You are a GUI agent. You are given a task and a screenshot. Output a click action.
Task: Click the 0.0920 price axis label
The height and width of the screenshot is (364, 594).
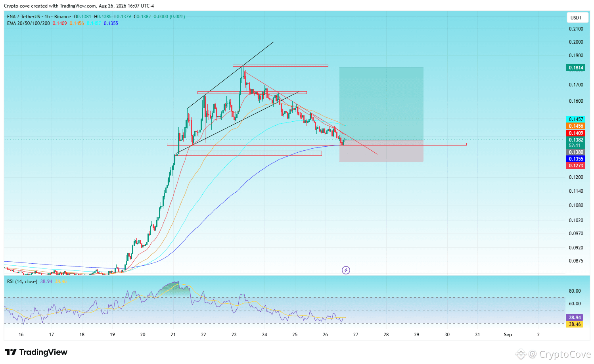(576, 248)
